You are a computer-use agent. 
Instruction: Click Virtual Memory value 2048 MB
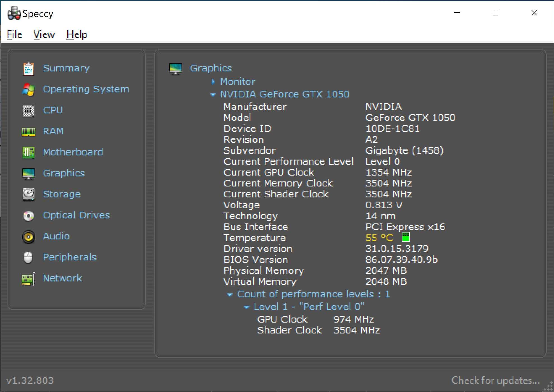[386, 282]
